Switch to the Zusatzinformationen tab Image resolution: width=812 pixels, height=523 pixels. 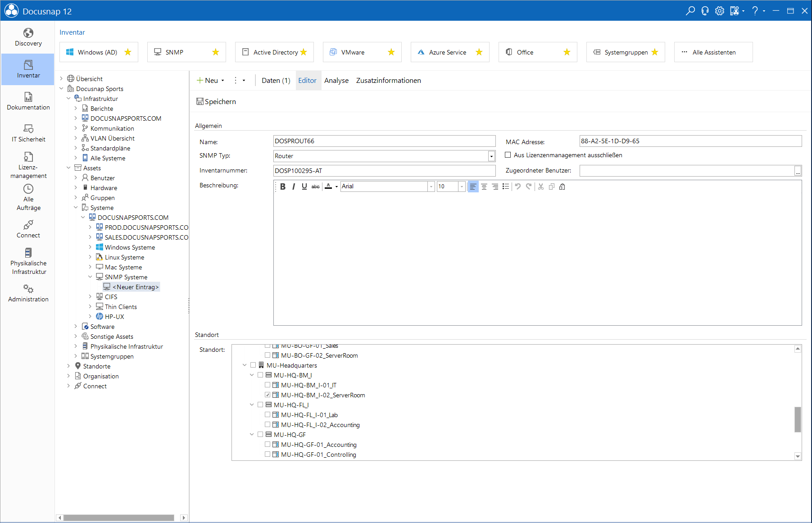(389, 81)
